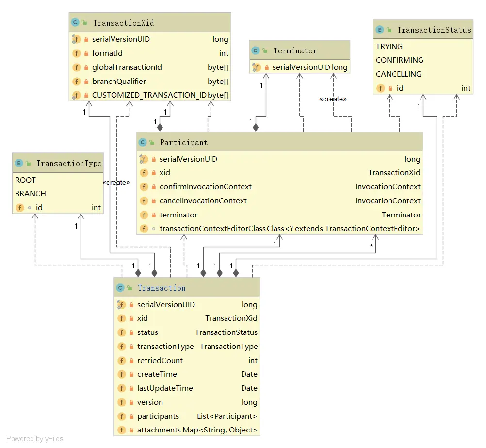Image resolution: width=486 pixels, height=448 pixels.
Task: Click the confirmInvocationContext field name
Action: click(206, 187)
